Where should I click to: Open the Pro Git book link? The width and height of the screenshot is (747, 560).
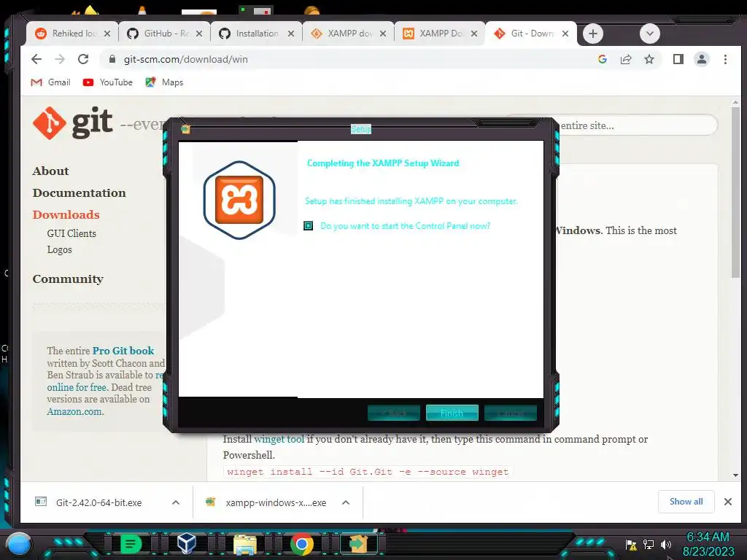(123, 351)
